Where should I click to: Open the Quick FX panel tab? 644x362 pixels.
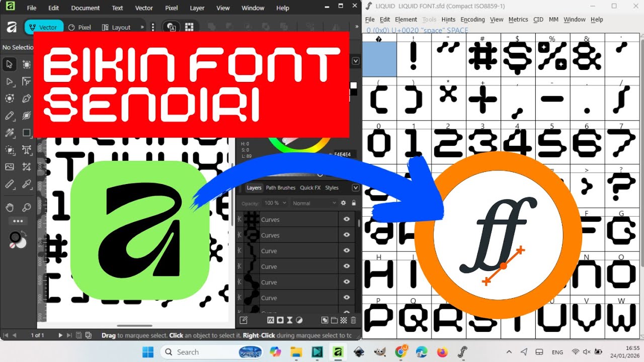[310, 188]
